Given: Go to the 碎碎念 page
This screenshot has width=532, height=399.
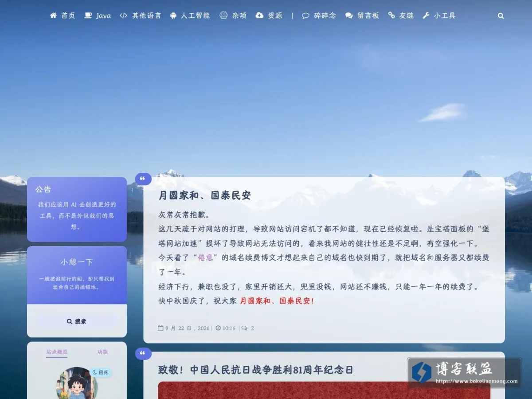Looking at the screenshot, I should pos(325,16).
